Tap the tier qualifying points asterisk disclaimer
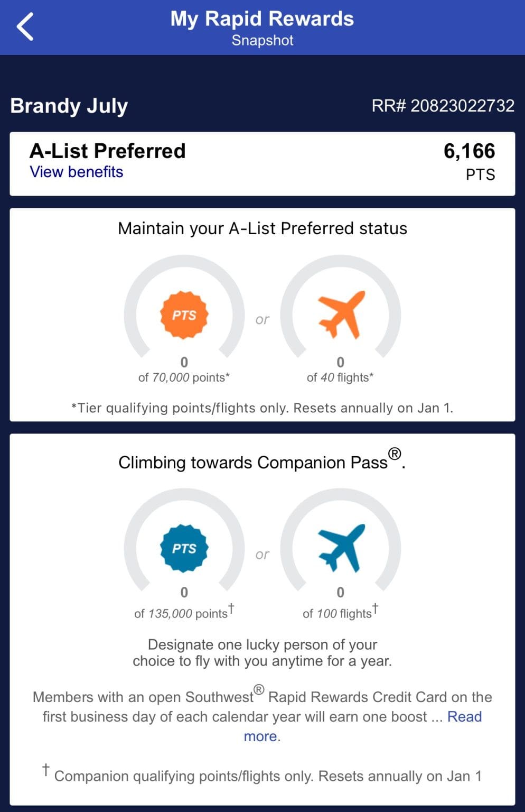 point(262,408)
